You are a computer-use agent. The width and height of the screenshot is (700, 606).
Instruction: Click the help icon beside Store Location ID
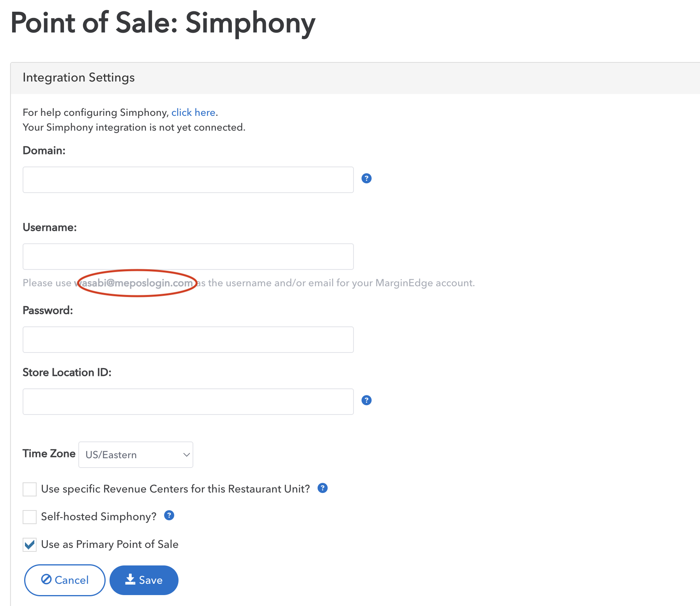(x=366, y=400)
